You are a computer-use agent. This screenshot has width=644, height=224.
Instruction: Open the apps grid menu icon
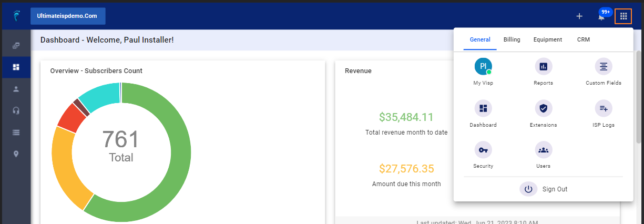tap(623, 16)
